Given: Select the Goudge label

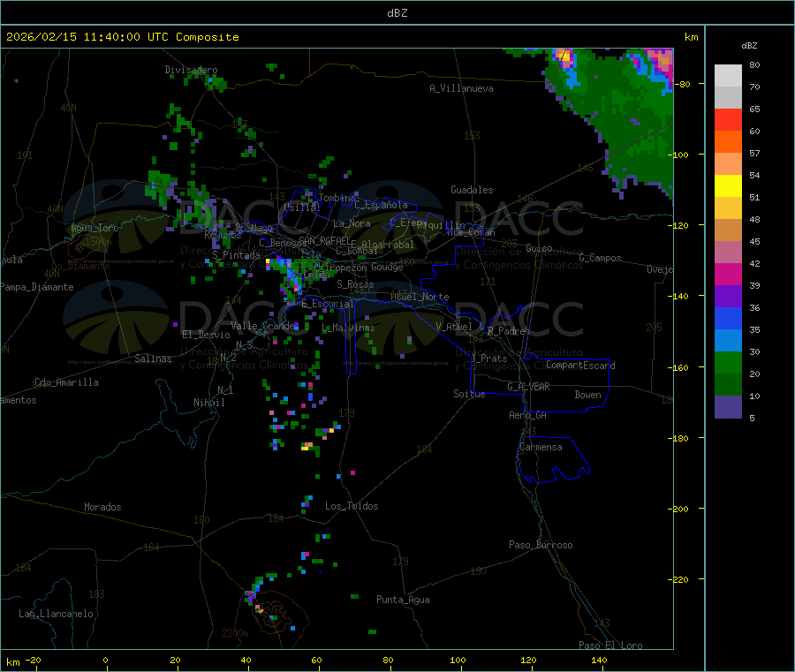Looking at the screenshot, I should tap(387, 267).
